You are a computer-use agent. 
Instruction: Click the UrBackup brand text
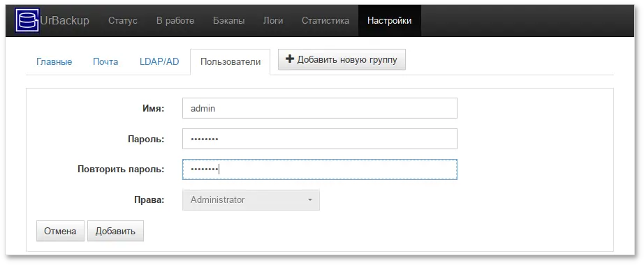point(65,20)
